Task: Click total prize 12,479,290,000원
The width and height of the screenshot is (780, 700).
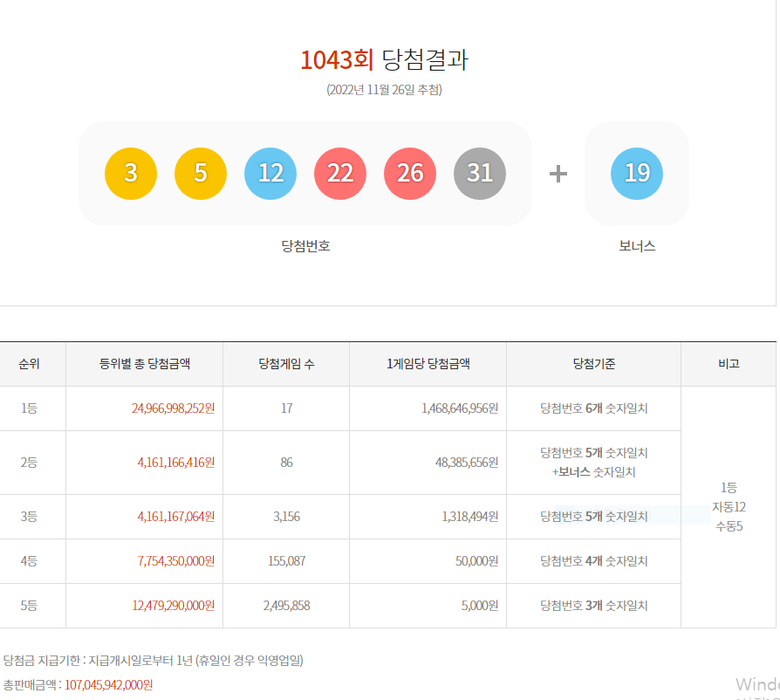Action: point(173,606)
